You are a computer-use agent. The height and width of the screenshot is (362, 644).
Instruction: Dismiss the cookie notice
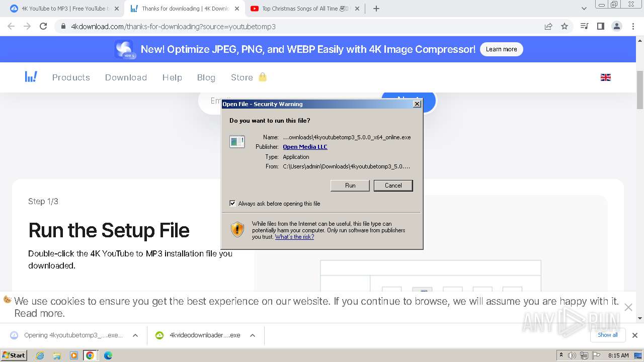click(x=628, y=307)
